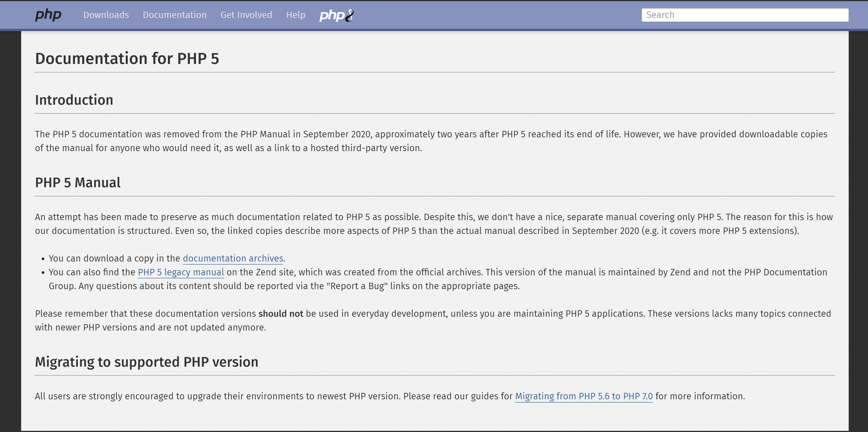Viewport: 868px width, 432px height.
Task: Open the Help navigation item
Action: (x=296, y=15)
